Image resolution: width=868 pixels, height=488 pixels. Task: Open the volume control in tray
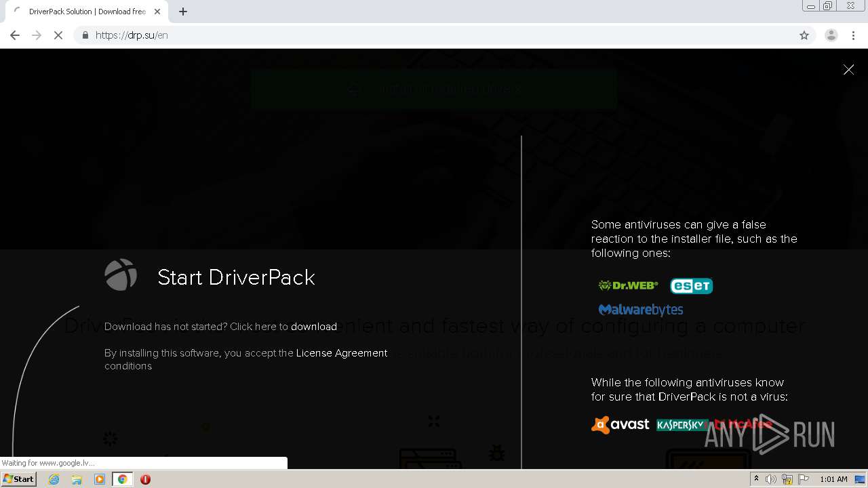click(x=772, y=479)
